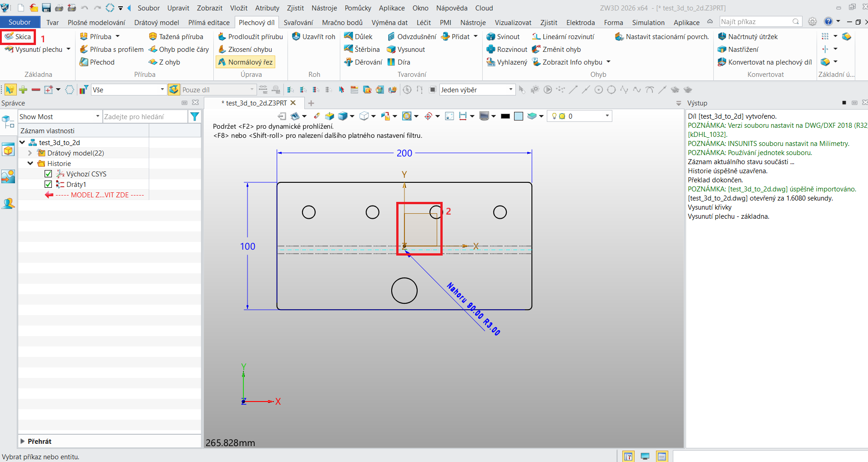Image resolution: width=868 pixels, height=462 pixels.
Task: Toggle the Výchozí CSYS checkbox
Action: [48, 174]
